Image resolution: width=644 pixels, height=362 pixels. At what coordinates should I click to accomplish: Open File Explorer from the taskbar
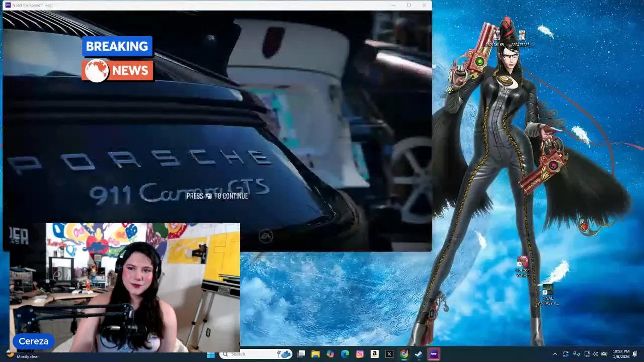[x=315, y=354]
